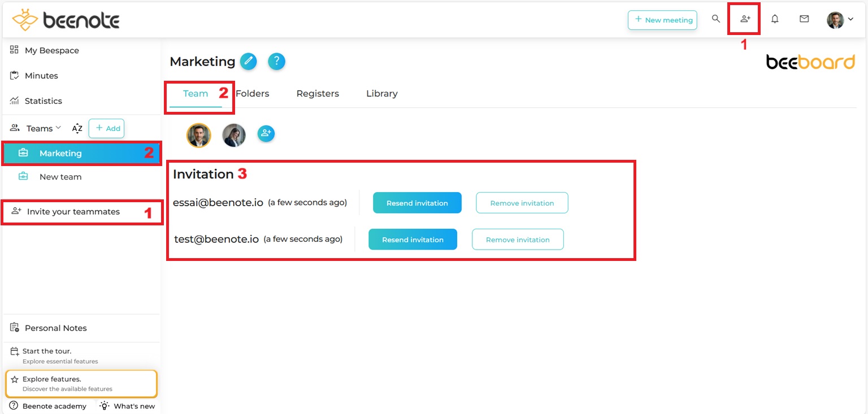The height and width of the screenshot is (414, 868).
Task: Click the New meeting button
Action: (662, 20)
